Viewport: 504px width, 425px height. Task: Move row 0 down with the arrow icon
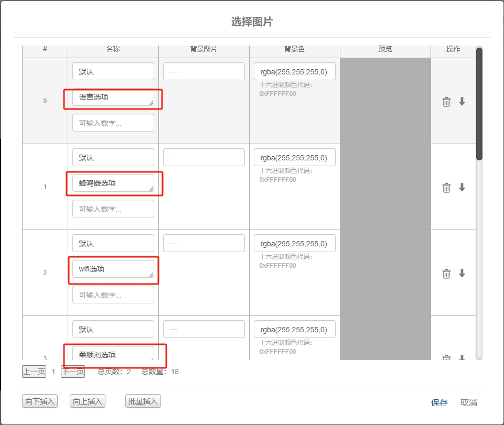pos(462,101)
